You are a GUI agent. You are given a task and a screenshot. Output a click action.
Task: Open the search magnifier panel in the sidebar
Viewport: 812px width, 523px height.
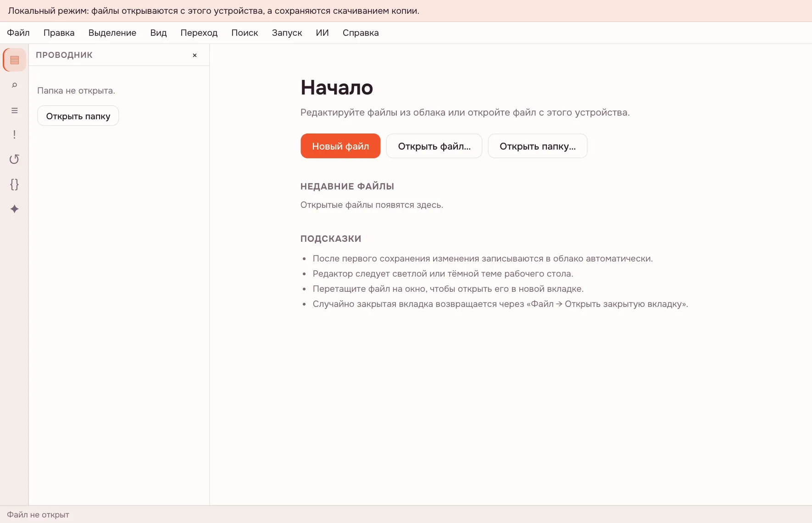15,85
